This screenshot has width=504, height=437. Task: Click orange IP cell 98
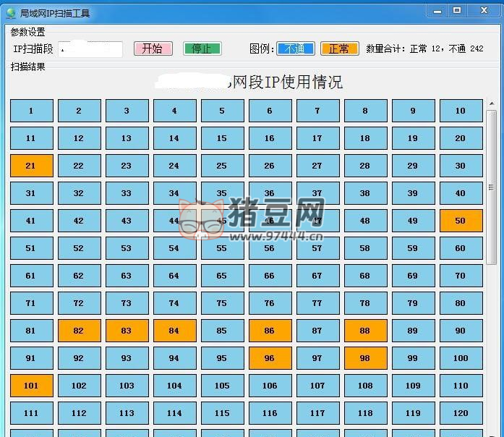[x=365, y=358]
